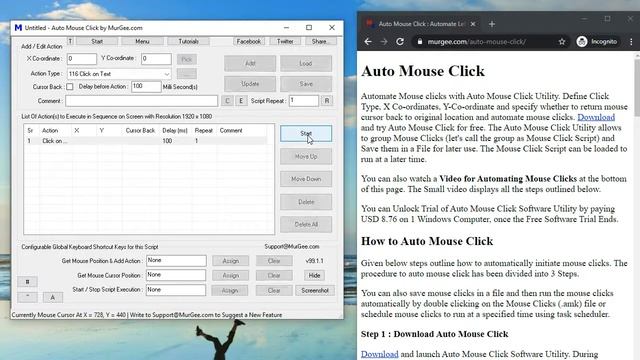This screenshot has height=360, width=640.
Task: Click the Delete button
Action: click(x=306, y=202)
